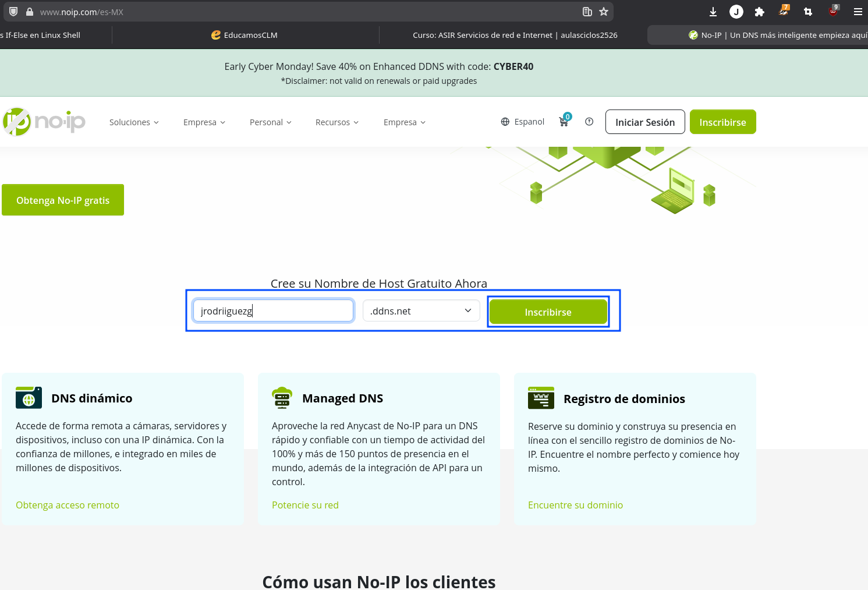868x590 pixels.
Task: Open the Encuentre su dominio link
Action: pyautogui.click(x=575, y=505)
